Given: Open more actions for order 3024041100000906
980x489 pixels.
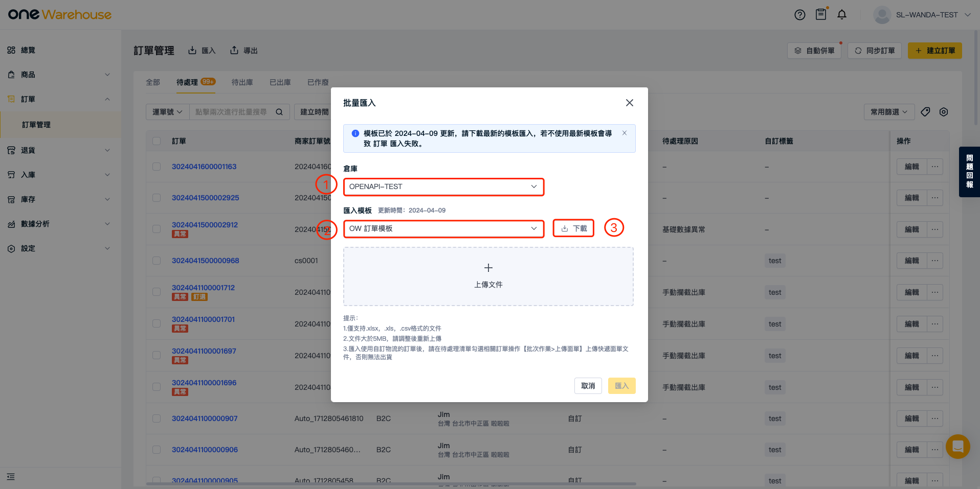Looking at the screenshot, I should [x=935, y=450].
